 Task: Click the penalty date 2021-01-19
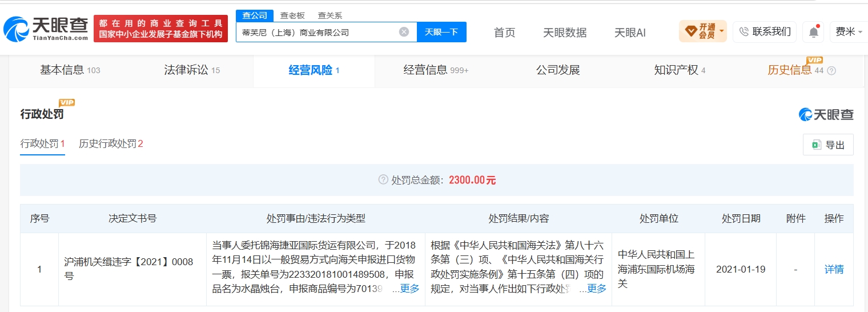(741, 269)
